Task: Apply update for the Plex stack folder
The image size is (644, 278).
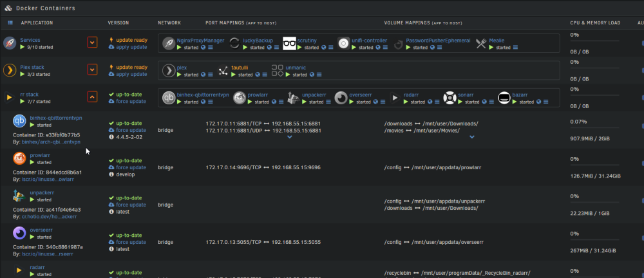Action: click(x=128, y=74)
